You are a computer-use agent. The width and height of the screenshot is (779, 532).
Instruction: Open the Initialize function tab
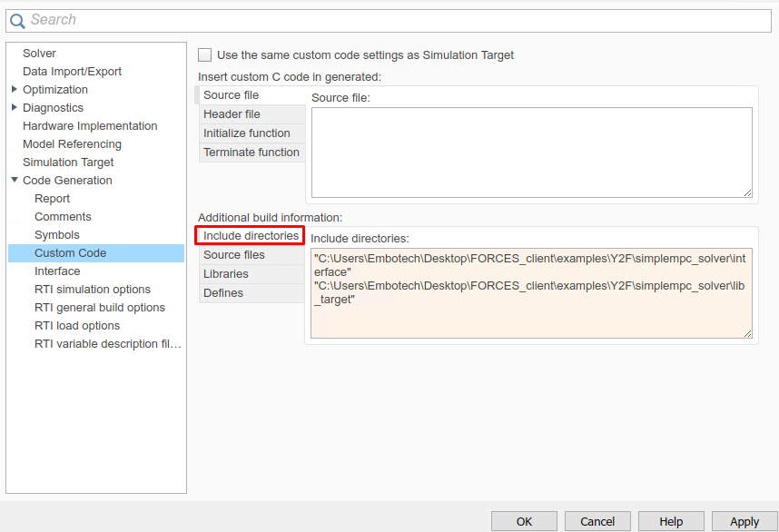click(x=247, y=133)
